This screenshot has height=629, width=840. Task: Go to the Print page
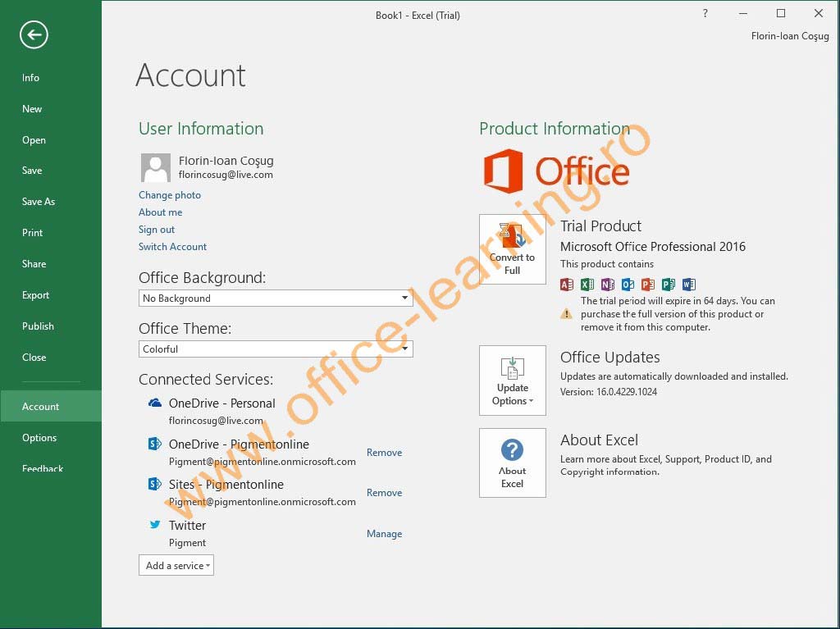click(32, 233)
